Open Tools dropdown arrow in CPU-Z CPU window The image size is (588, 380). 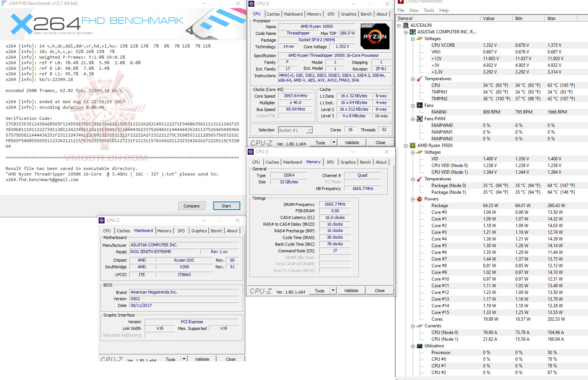pos(334,142)
